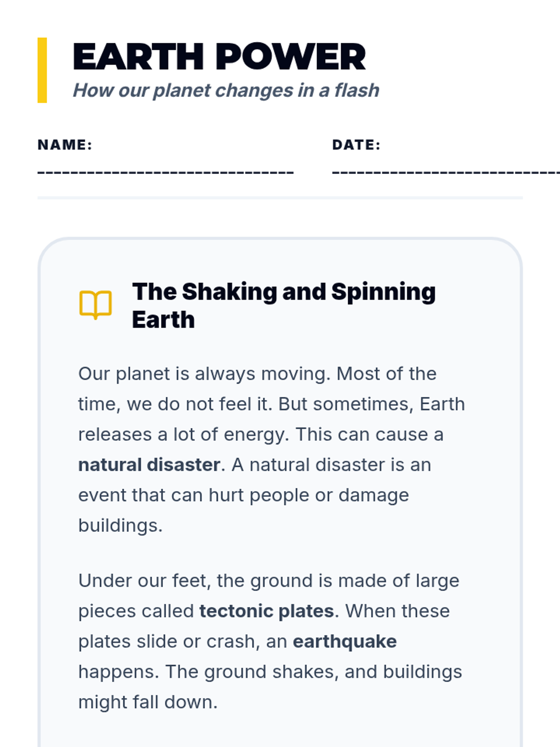This screenshot has width=560, height=747.
Task: Click the NAME label
Action: point(65,145)
